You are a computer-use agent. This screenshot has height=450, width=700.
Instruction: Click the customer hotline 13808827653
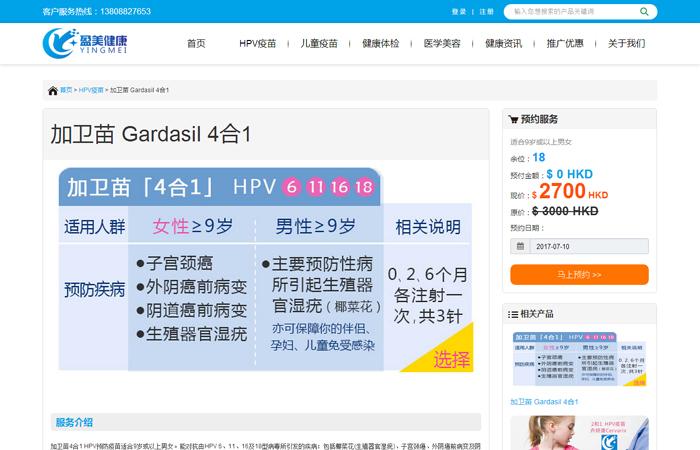(x=125, y=12)
